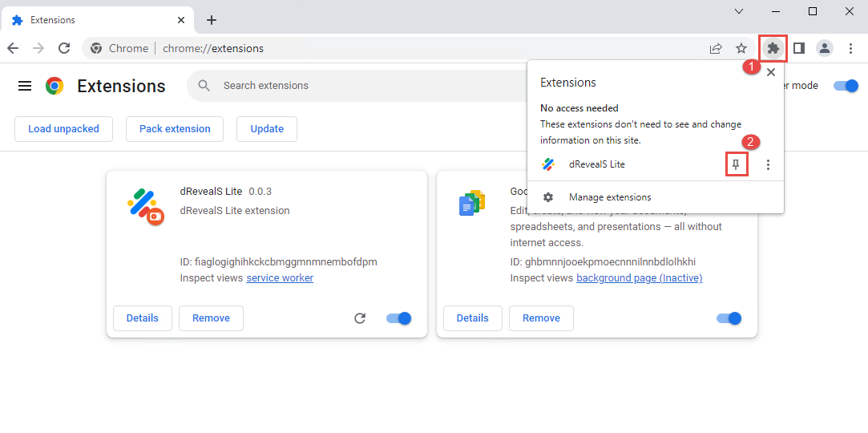868x433 pixels.
Task: Focus the Search extensions field
Action: tap(361, 86)
